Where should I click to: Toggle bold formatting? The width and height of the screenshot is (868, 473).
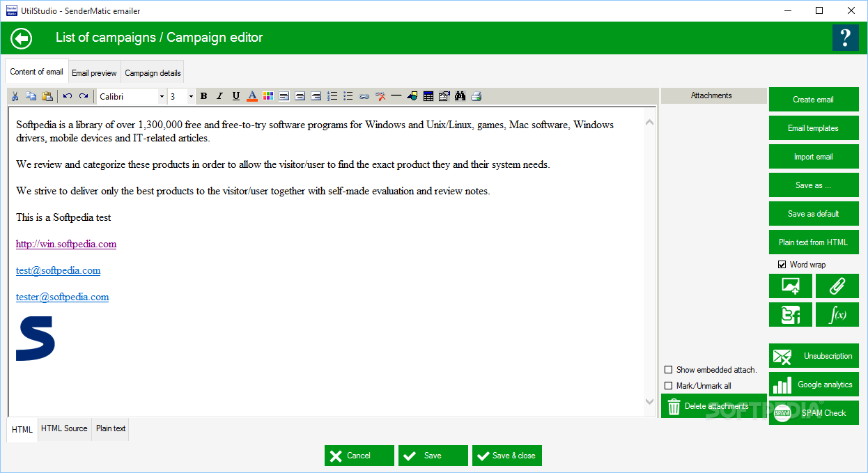pos(203,96)
